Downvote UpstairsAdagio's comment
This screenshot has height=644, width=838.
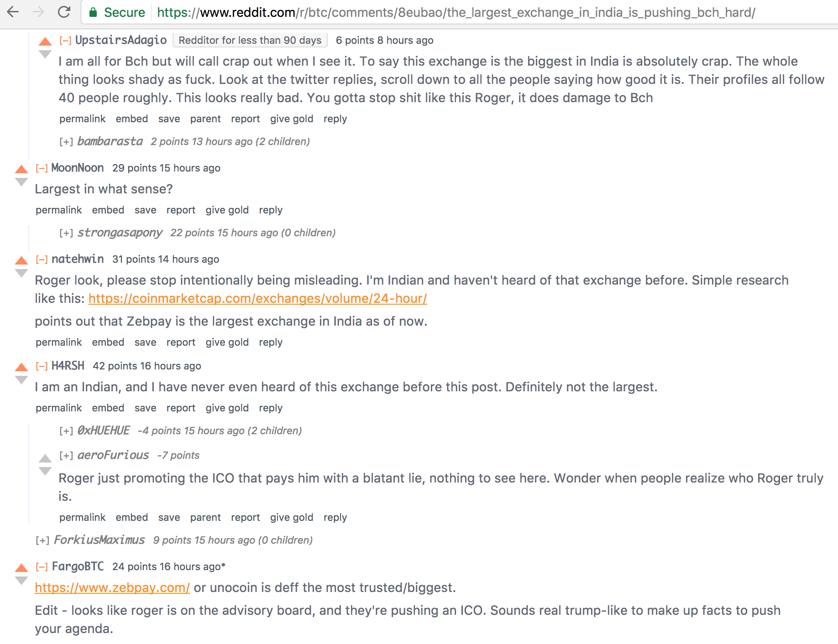45,54
